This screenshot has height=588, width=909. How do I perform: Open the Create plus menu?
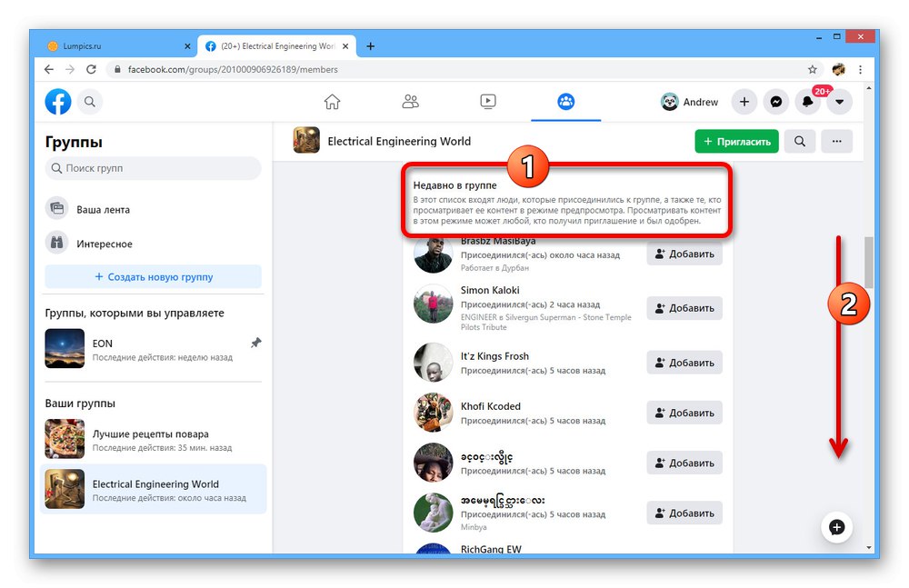[x=744, y=102]
